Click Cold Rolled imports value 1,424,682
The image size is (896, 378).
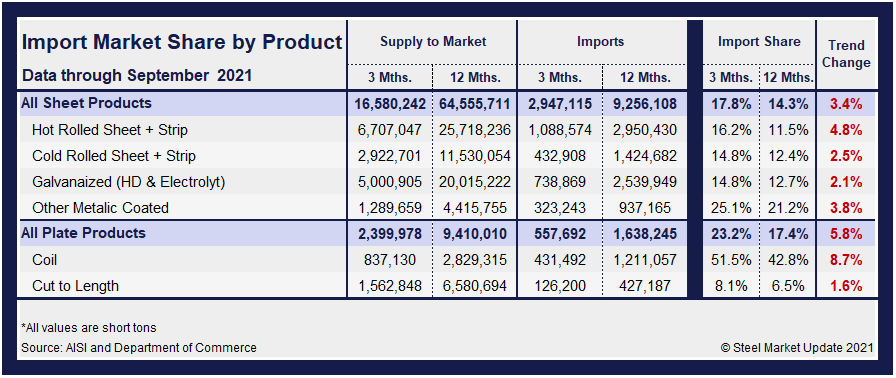(645, 156)
